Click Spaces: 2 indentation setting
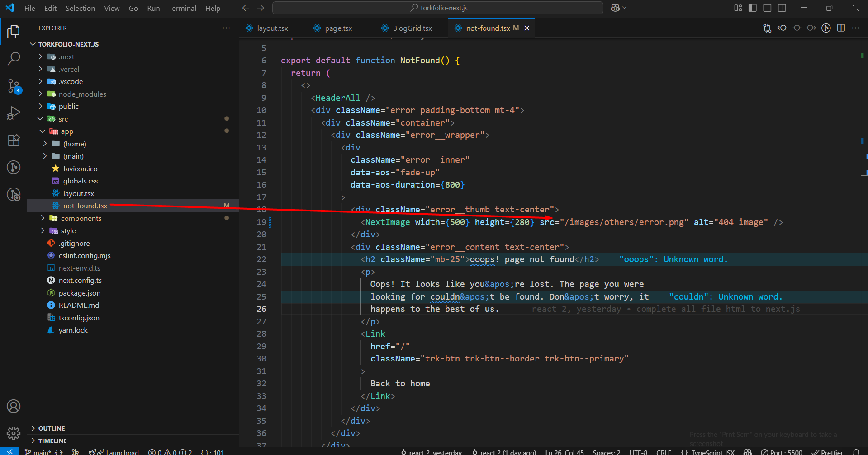 [606, 452]
